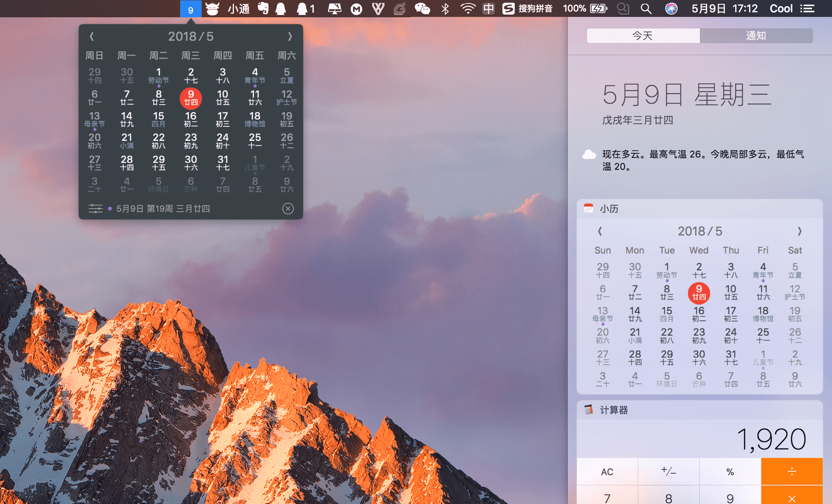Click the large 5月9日 星期三 date heading

pos(687,95)
